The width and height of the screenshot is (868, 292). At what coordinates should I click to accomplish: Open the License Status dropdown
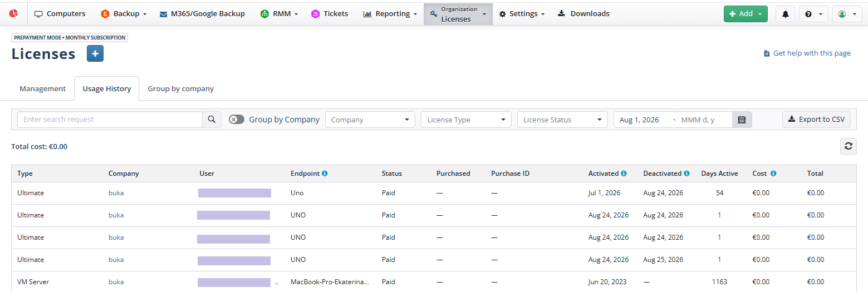(562, 120)
